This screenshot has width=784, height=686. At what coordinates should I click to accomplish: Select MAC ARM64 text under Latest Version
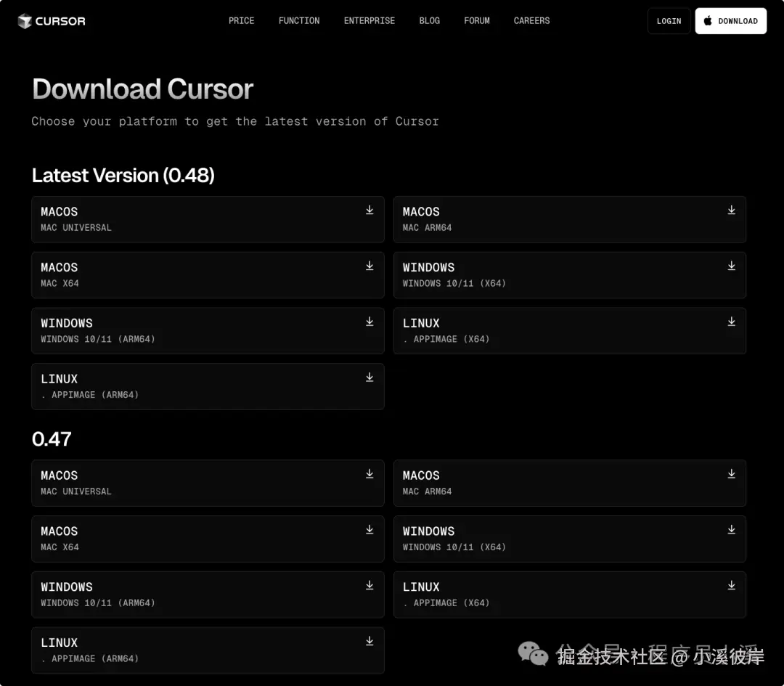click(427, 227)
